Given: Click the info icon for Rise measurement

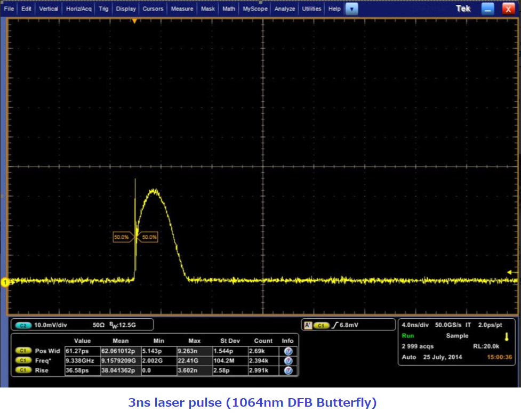Looking at the screenshot, I should (288, 370).
